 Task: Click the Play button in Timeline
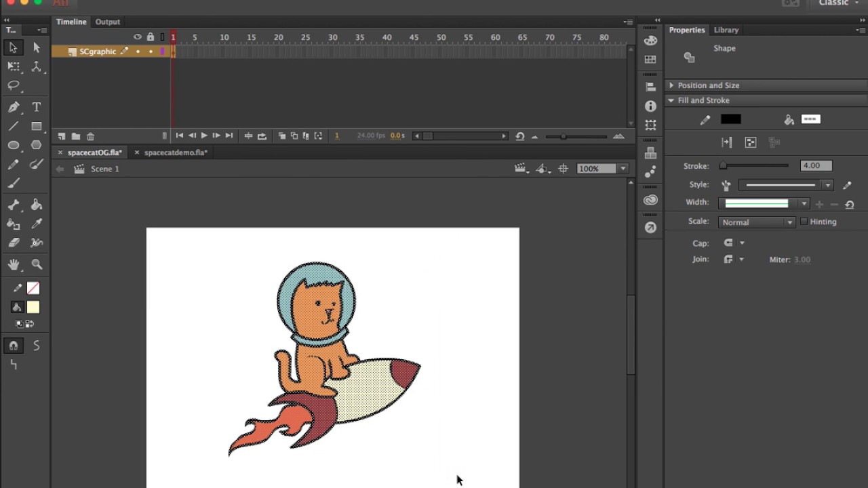[x=204, y=136]
